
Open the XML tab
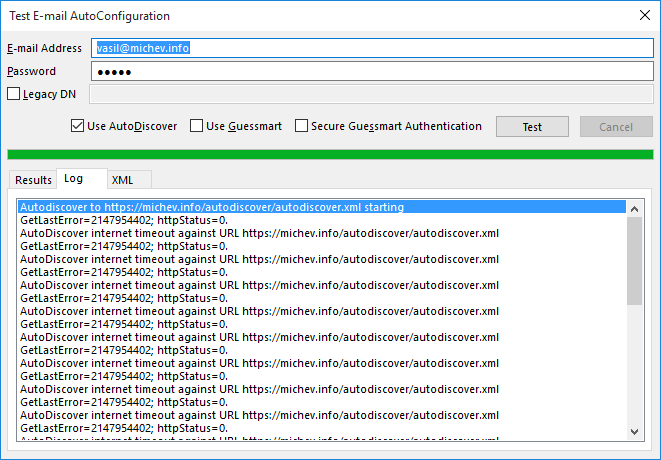click(122, 180)
